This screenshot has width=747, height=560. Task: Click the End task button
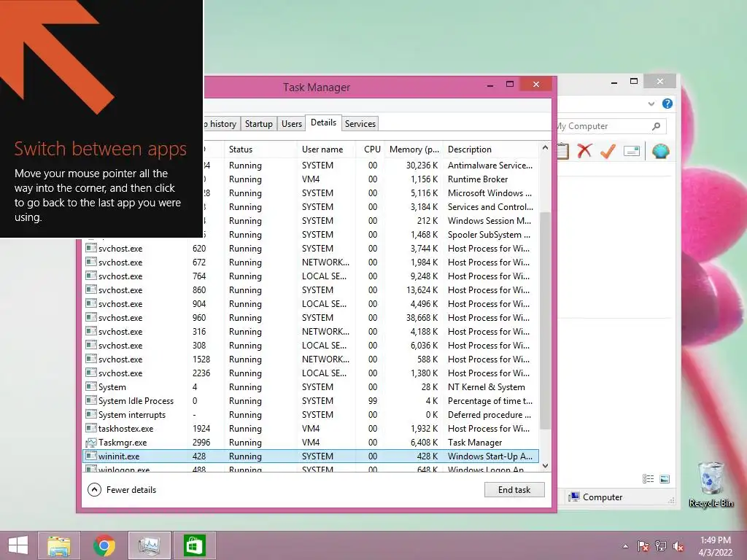point(514,489)
